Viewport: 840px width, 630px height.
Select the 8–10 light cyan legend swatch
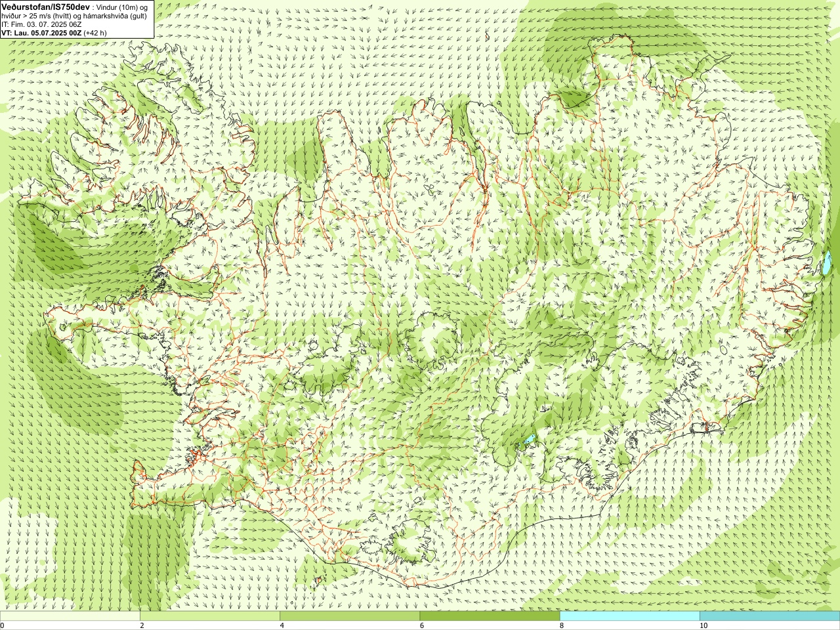[x=630, y=616]
